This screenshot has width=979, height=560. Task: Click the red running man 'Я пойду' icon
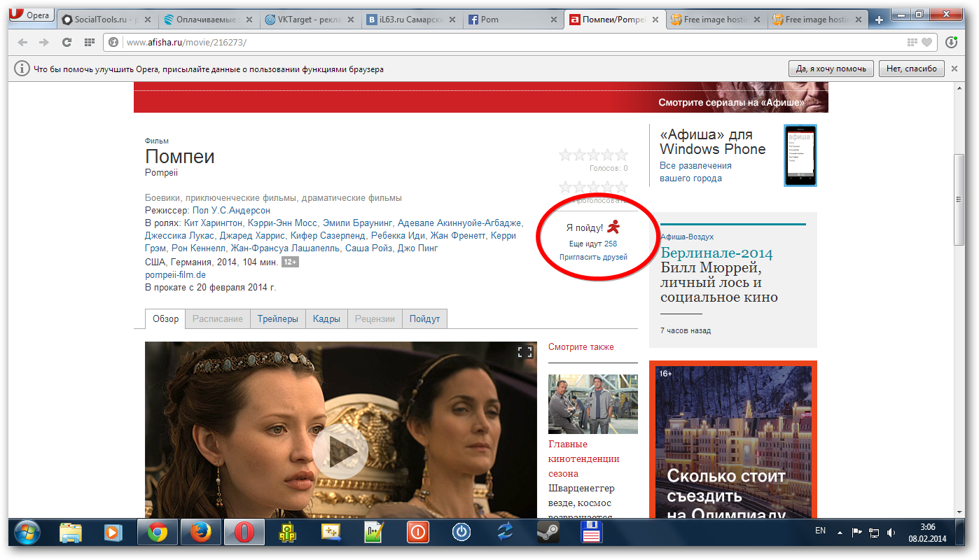coord(613,227)
